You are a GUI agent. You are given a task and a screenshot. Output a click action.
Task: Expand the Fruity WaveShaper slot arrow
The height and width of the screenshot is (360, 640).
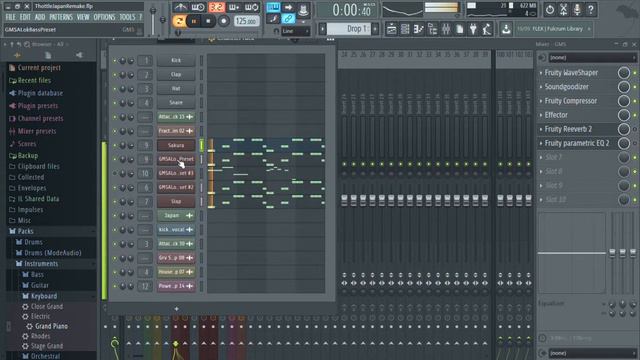pyautogui.click(x=541, y=73)
